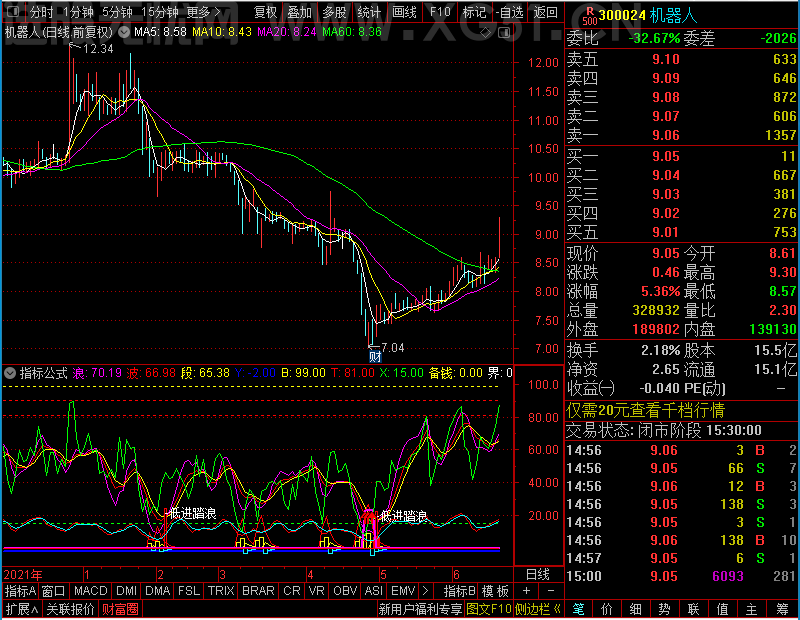Click stock code 300024 in the header
The height and width of the screenshot is (620, 800).
click(x=622, y=16)
